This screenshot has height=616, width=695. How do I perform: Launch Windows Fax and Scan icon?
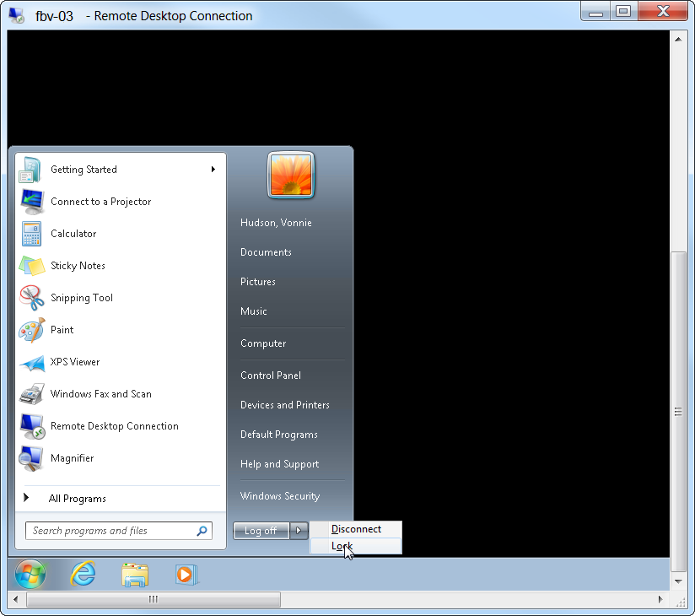click(x=31, y=394)
